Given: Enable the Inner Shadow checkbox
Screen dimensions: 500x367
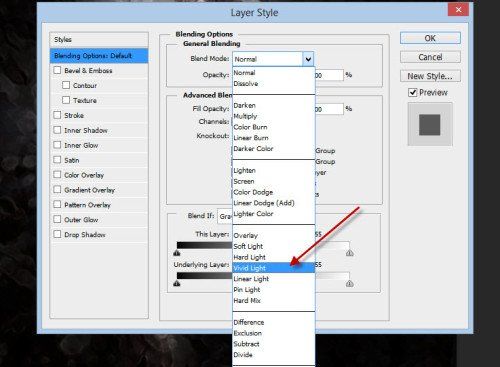Looking at the screenshot, I should 57,130.
